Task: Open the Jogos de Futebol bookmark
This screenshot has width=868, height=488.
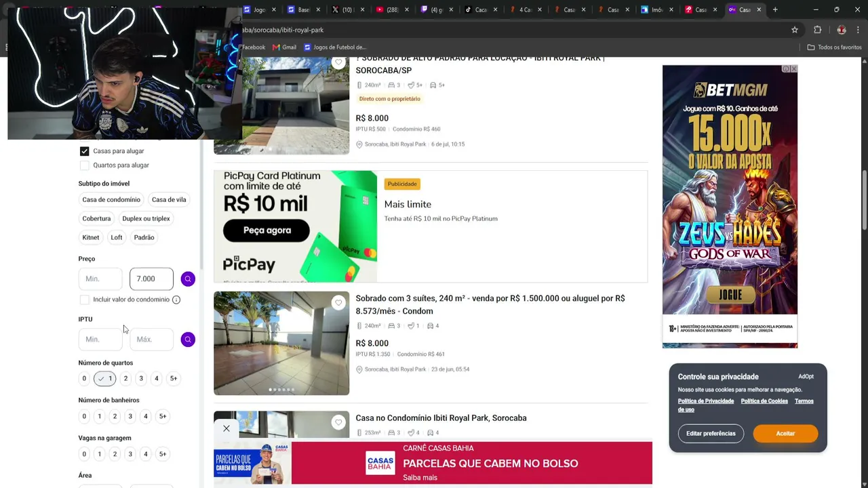Action: [335, 47]
